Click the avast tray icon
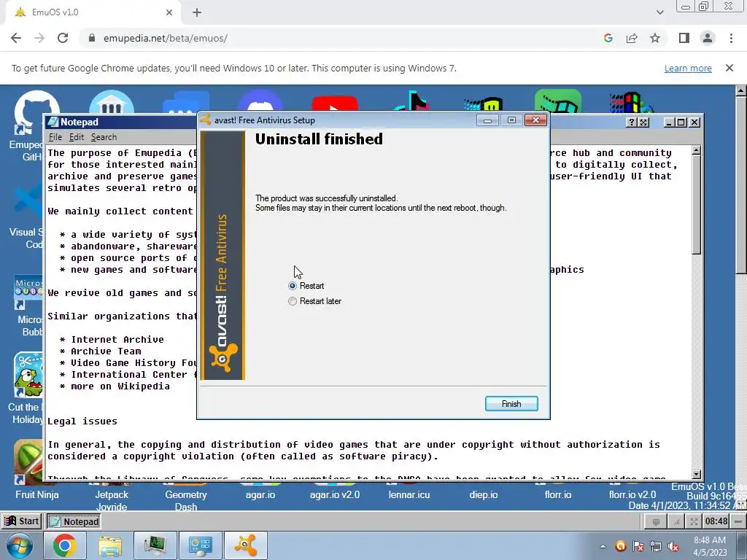The width and height of the screenshot is (747, 560). pos(620,546)
